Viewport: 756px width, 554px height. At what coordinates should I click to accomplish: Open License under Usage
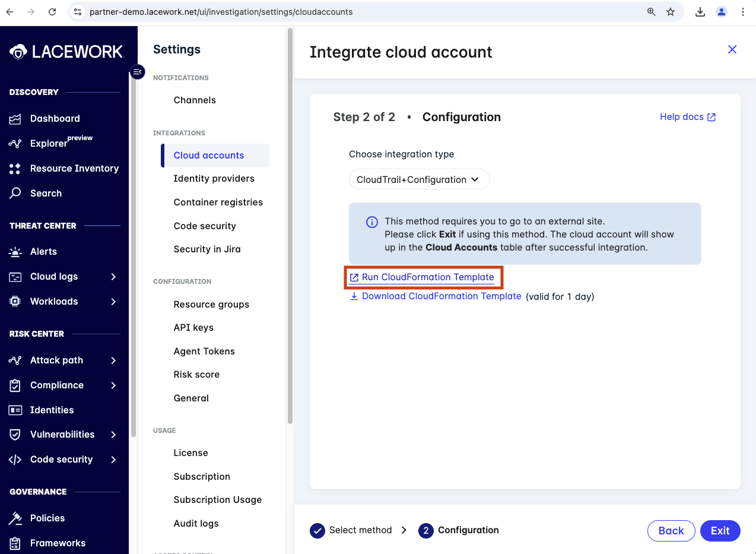tap(190, 453)
